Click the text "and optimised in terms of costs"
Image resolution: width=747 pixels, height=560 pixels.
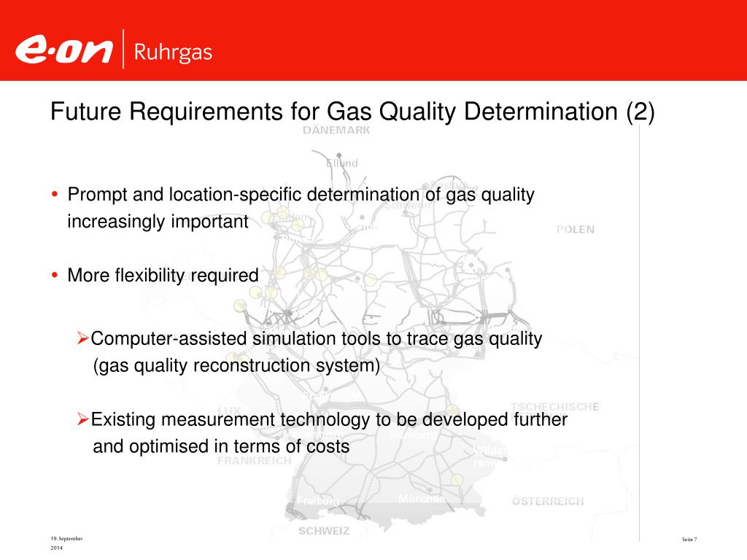[221, 447]
